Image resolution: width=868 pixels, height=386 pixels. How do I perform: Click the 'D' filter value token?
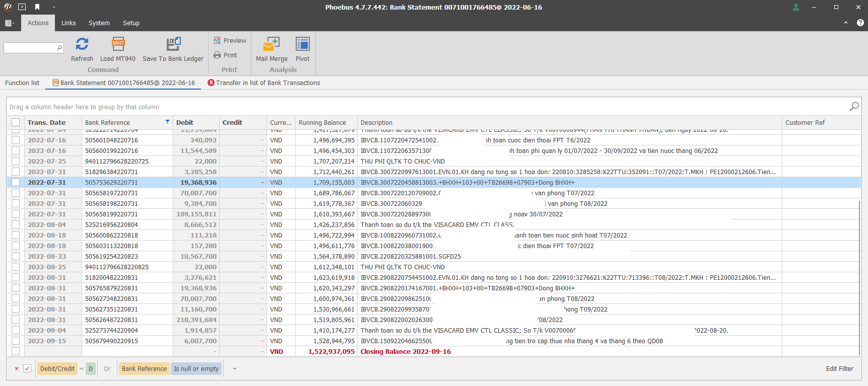coord(91,368)
